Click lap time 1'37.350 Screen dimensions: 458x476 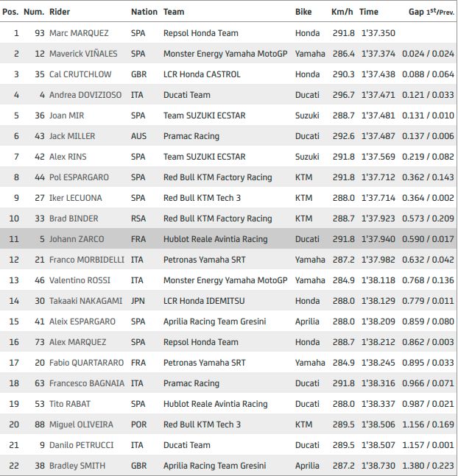coord(378,33)
